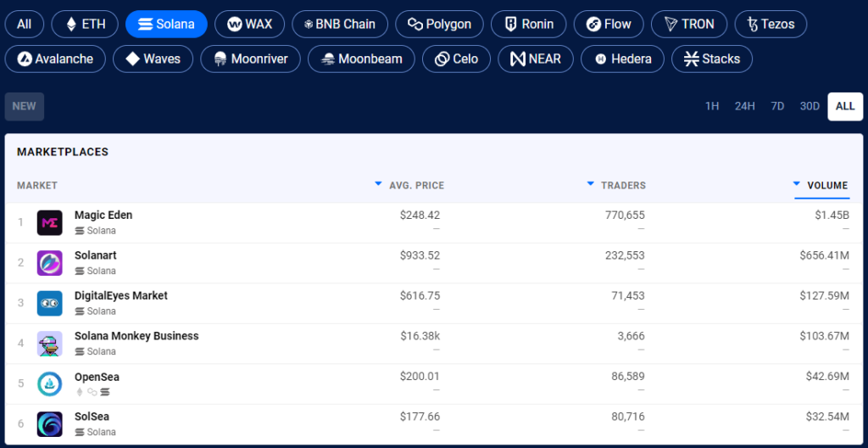
Task: Click the MARKET column header
Action: pyautogui.click(x=37, y=186)
